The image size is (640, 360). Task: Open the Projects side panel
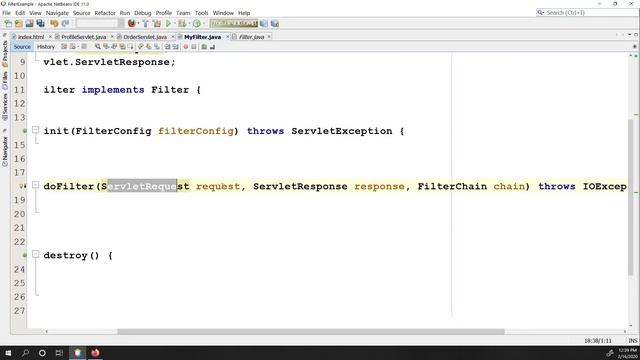[5, 53]
